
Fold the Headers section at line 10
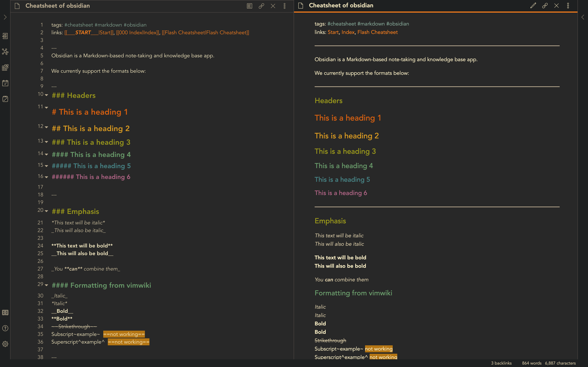tap(46, 95)
